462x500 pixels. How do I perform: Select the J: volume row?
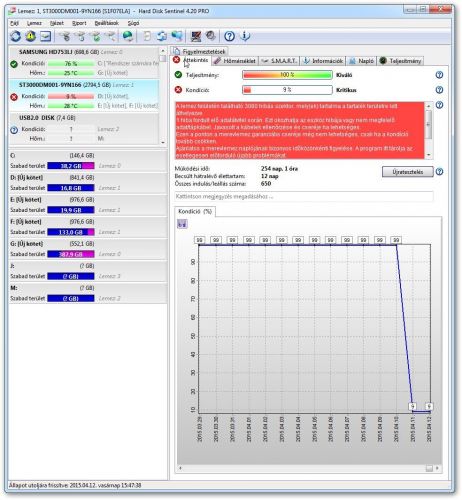(88, 271)
